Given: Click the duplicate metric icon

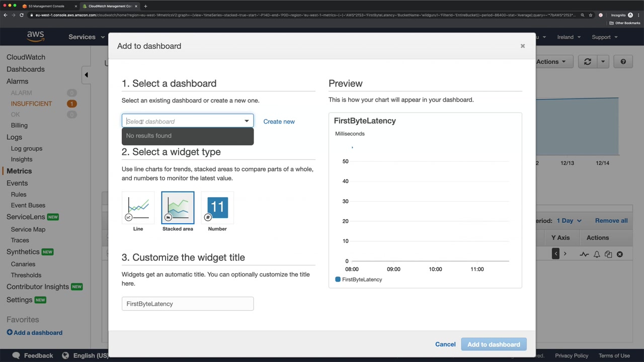Looking at the screenshot, I should 608,254.
